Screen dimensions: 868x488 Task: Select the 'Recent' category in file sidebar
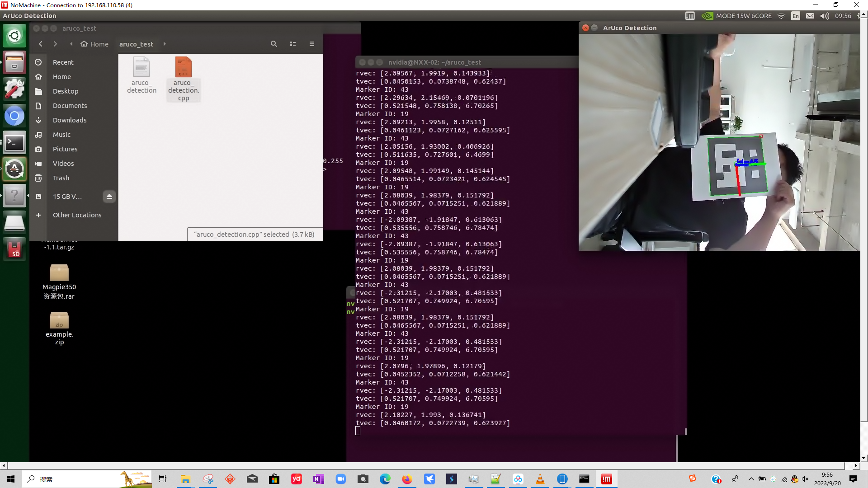pos(62,62)
